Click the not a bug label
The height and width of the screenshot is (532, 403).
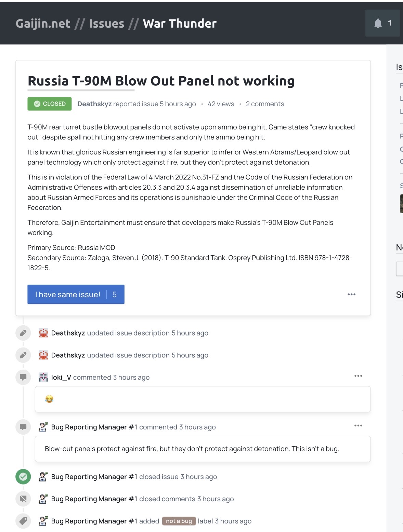pos(179,521)
